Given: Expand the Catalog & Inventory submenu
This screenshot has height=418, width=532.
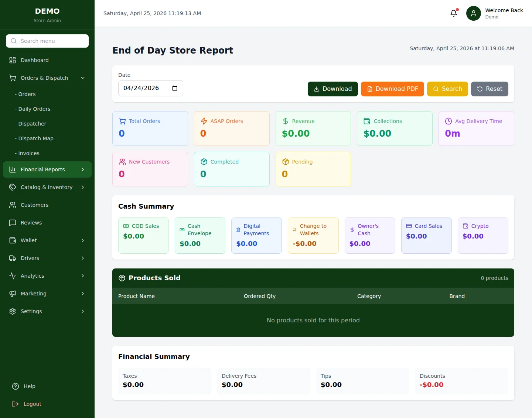Looking at the screenshot, I should (x=83, y=187).
